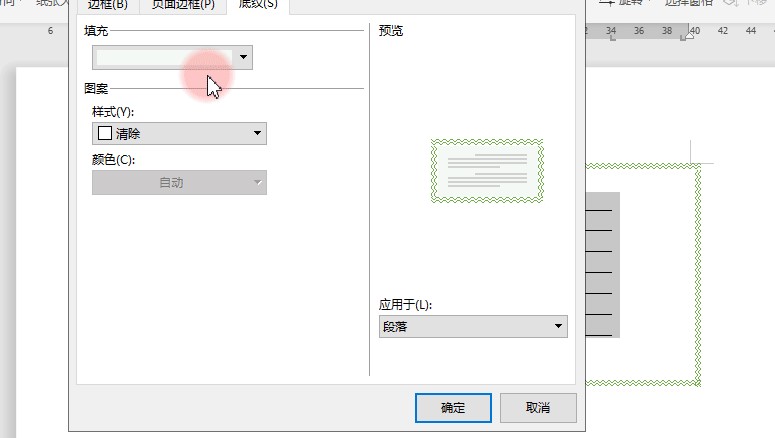
Task: Cancel the dialog with 取消
Action: (538, 408)
